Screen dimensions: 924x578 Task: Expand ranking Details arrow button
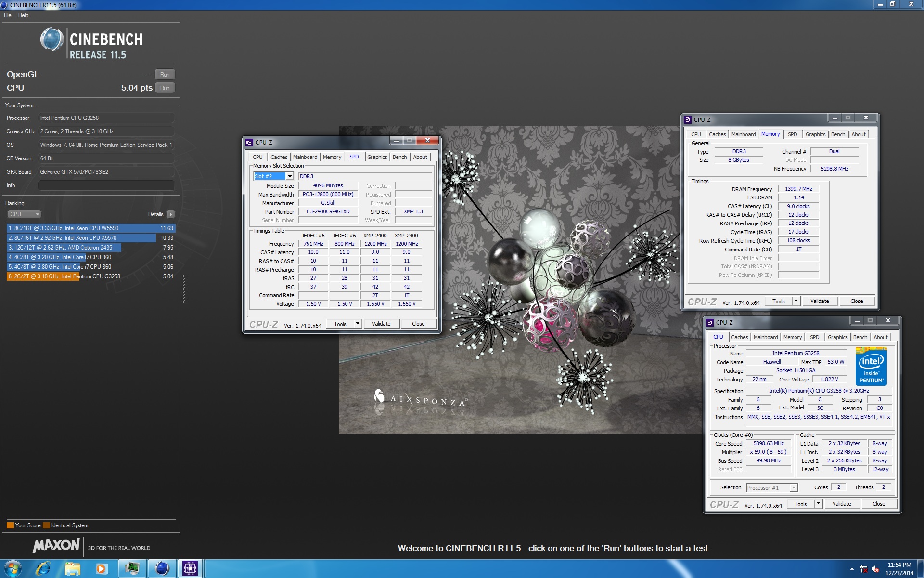[x=171, y=214]
